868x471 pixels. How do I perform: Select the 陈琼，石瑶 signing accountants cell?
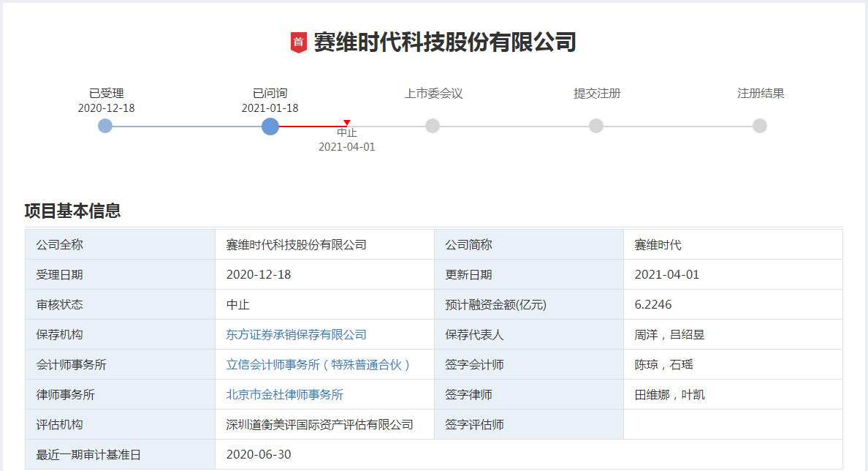point(663,365)
